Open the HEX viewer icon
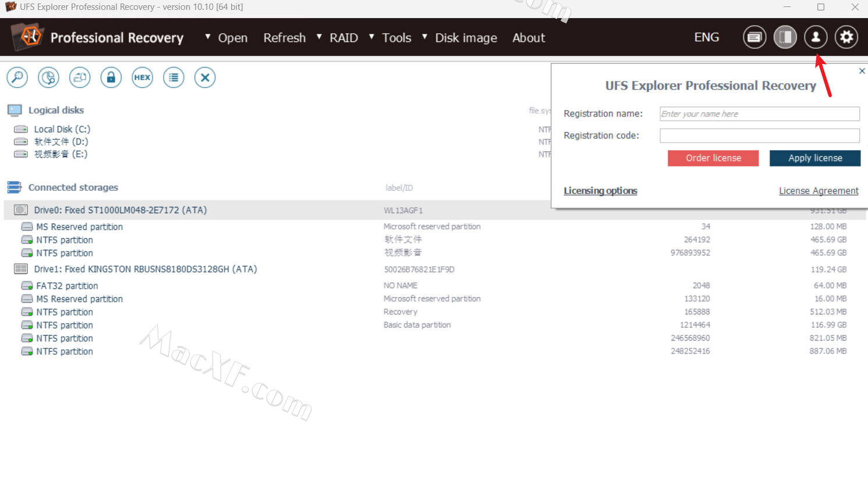This screenshot has height=484, width=868. pos(142,77)
